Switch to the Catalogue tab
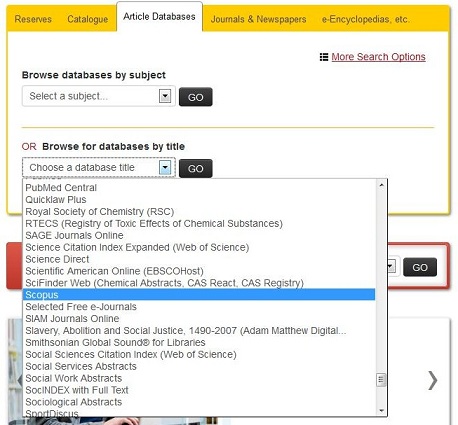Screen dimensions: 458x425 (88, 19)
